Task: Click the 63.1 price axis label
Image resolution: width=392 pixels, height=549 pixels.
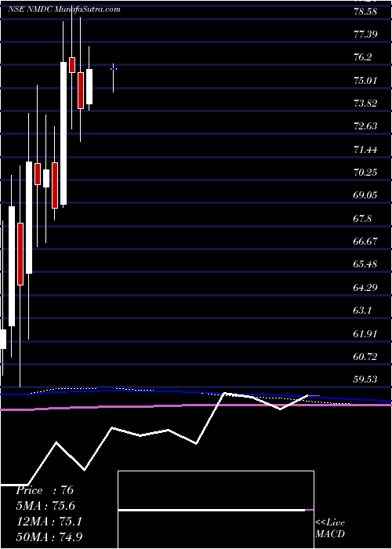Action: pos(363,311)
